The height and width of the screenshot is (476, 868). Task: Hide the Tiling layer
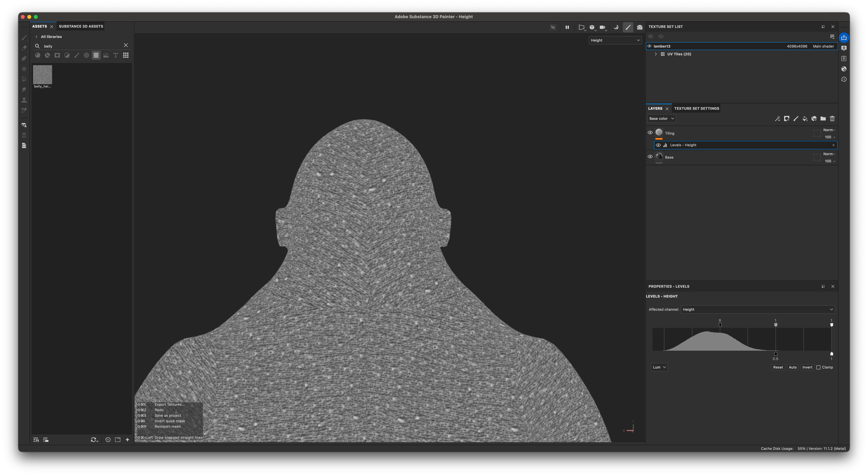650,133
